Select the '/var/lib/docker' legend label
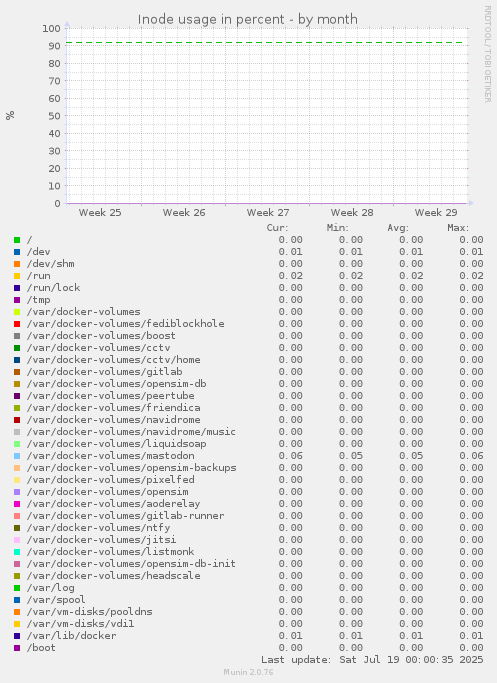The width and height of the screenshot is (497, 683). click(71, 636)
